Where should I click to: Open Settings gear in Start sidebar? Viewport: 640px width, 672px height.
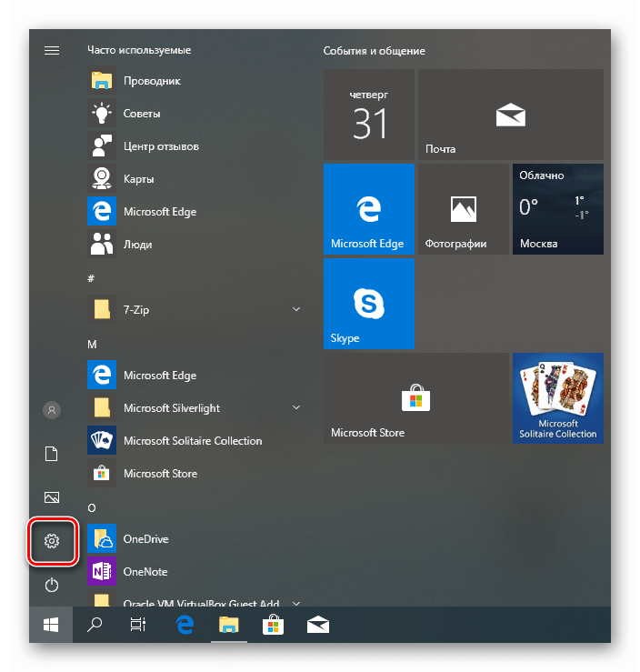(52, 541)
